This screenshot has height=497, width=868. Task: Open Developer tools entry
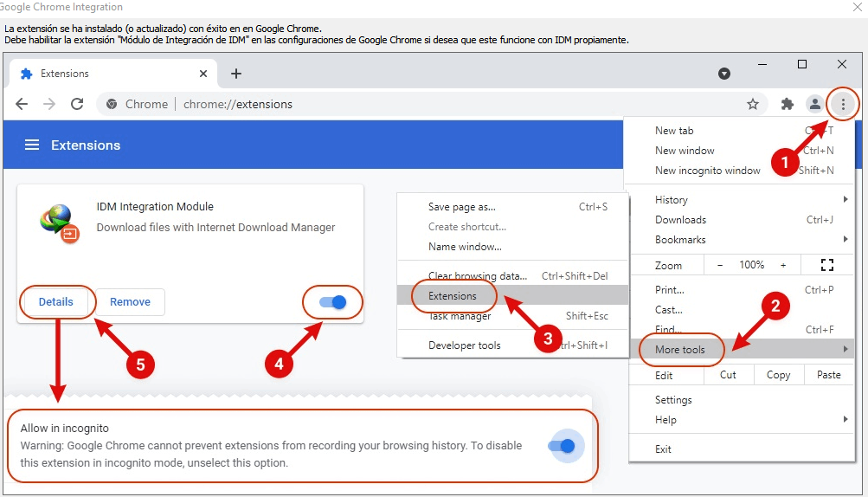512,345
